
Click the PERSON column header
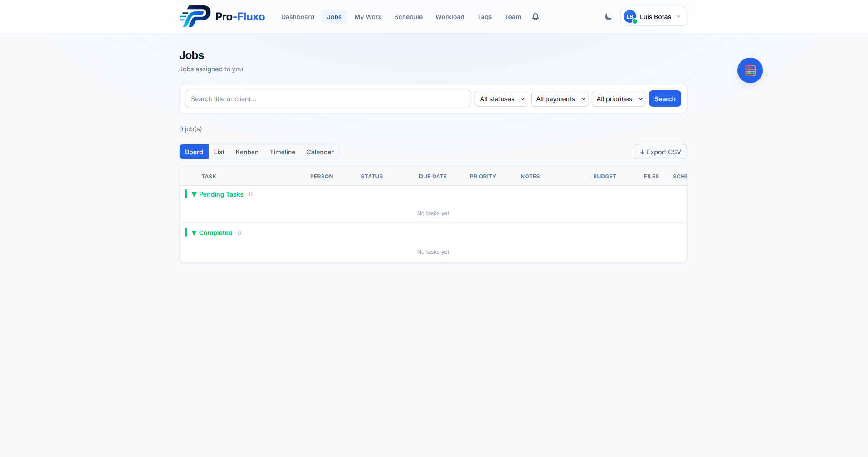[322, 177]
